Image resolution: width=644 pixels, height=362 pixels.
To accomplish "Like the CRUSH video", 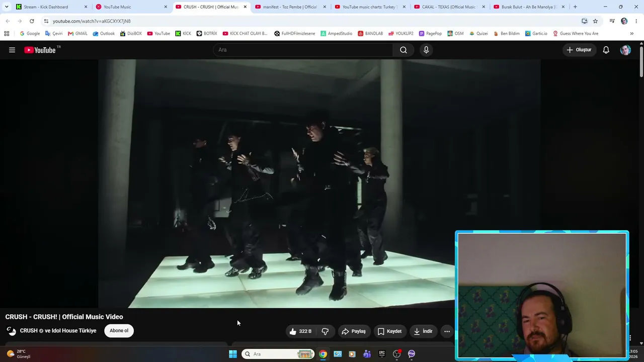I will [x=300, y=331].
